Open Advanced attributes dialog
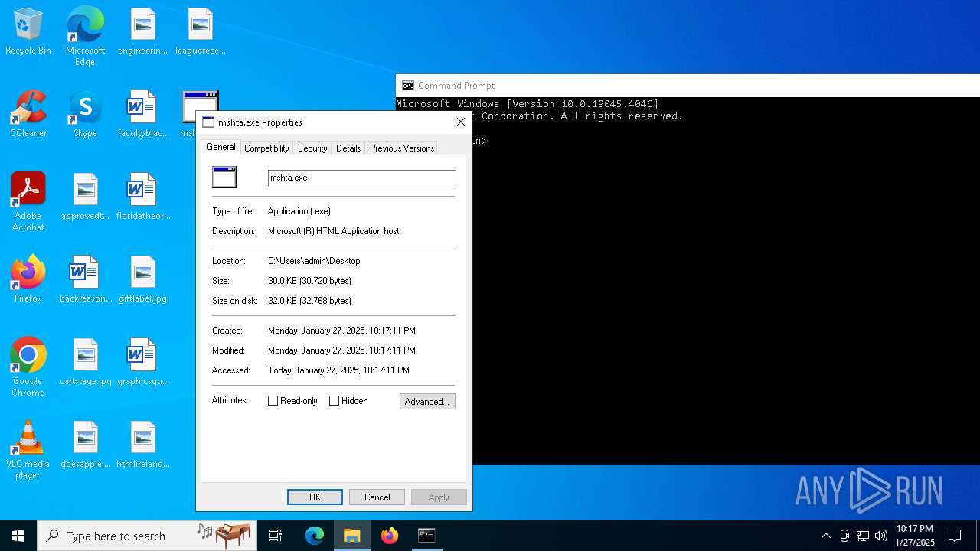 [427, 402]
